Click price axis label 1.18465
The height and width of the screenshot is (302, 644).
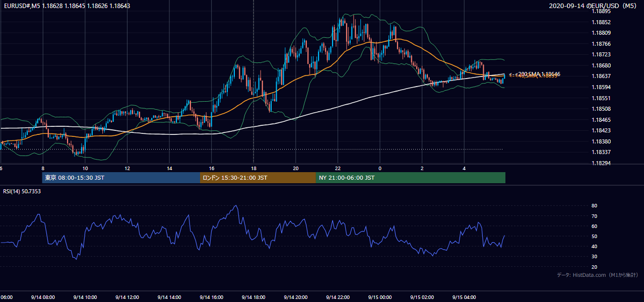click(601, 120)
